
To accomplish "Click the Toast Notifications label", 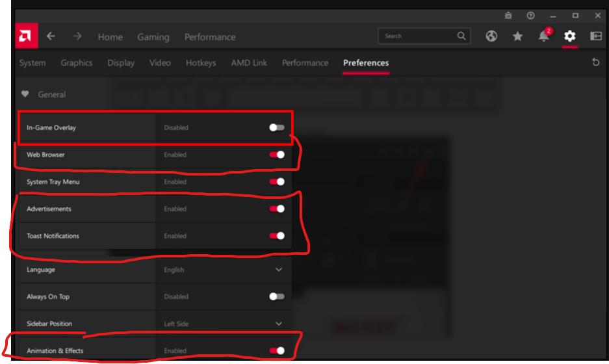I will point(53,236).
